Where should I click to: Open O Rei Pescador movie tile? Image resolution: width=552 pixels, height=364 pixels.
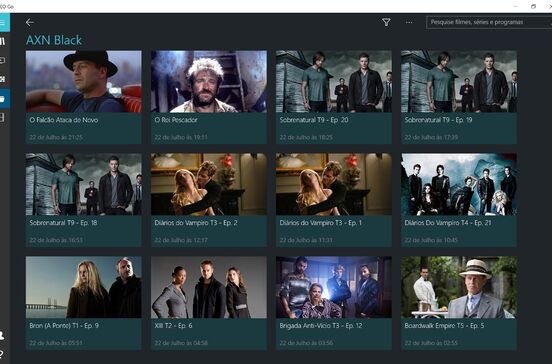209,97
